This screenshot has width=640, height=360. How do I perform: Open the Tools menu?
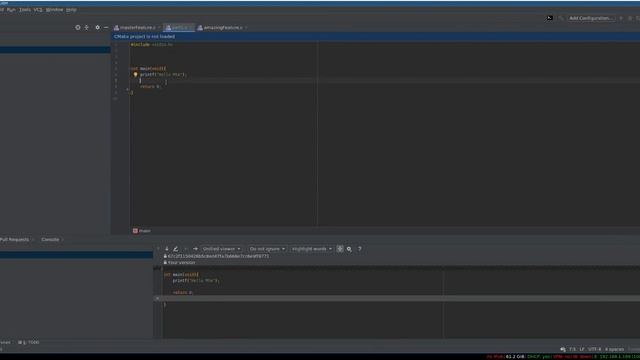25,9
